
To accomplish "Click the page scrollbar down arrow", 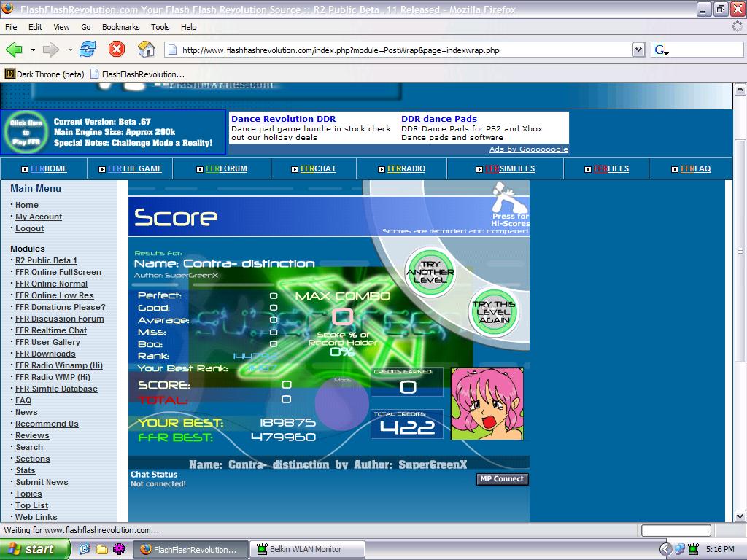I will click(x=740, y=516).
